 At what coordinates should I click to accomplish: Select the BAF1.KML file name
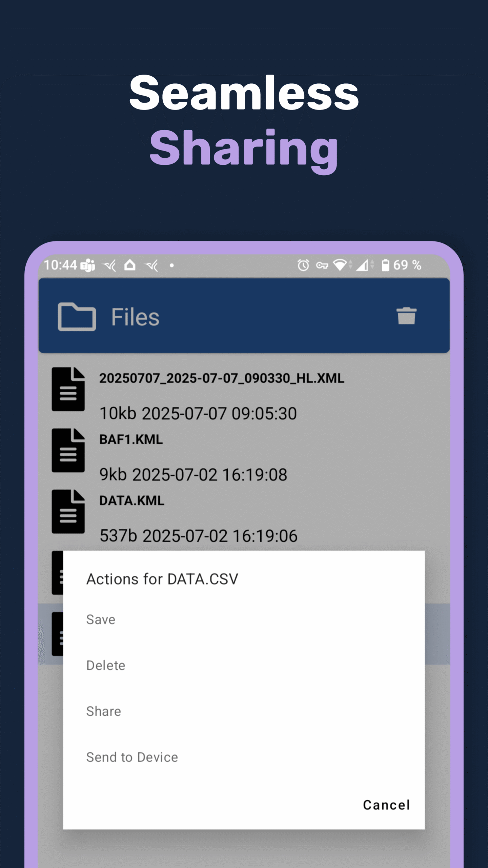click(x=131, y=439)
